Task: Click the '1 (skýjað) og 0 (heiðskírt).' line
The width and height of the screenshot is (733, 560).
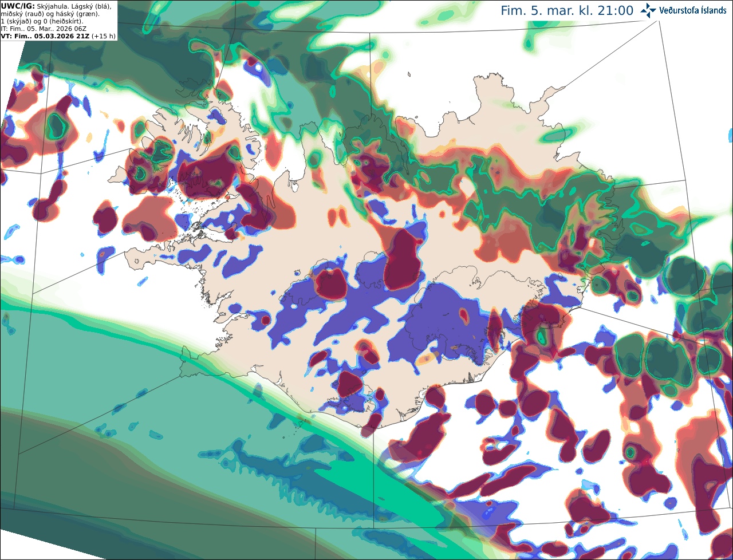Action: 42,21
